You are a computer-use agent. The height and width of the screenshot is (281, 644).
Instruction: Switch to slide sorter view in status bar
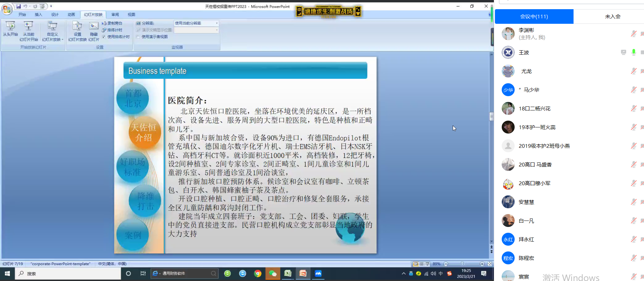click(421, 264)
